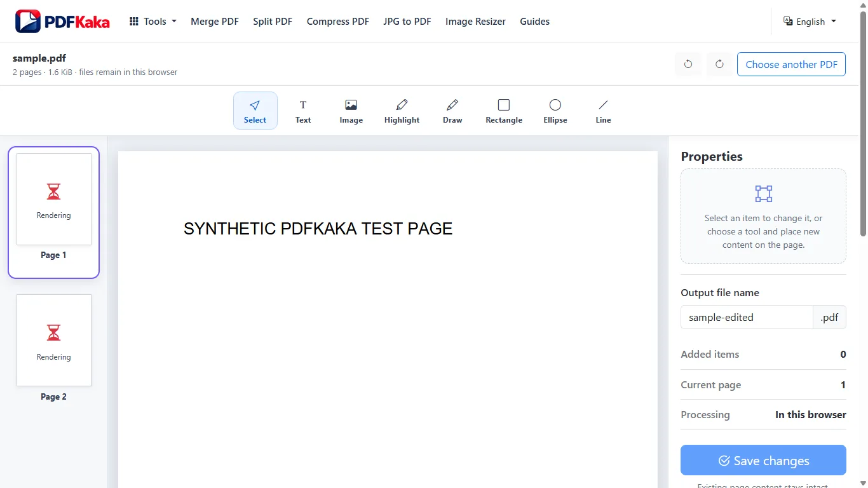Screen dimensions: 868x488
Task: Pick the Ellipse shape tool
Action: (555, 111)
